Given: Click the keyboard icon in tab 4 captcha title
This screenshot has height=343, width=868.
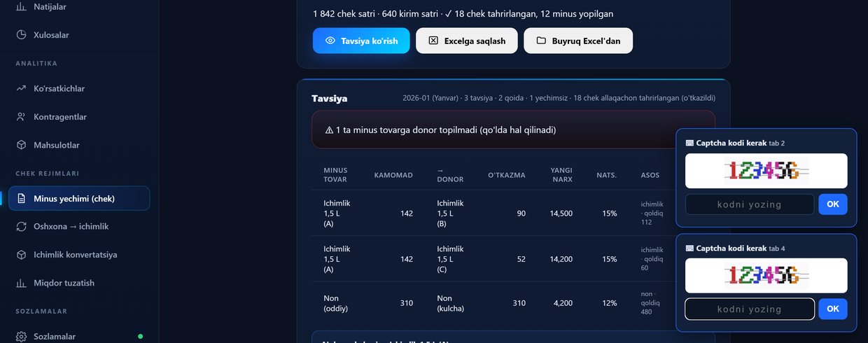Looking at the screenshot, I should coord(689,248).
